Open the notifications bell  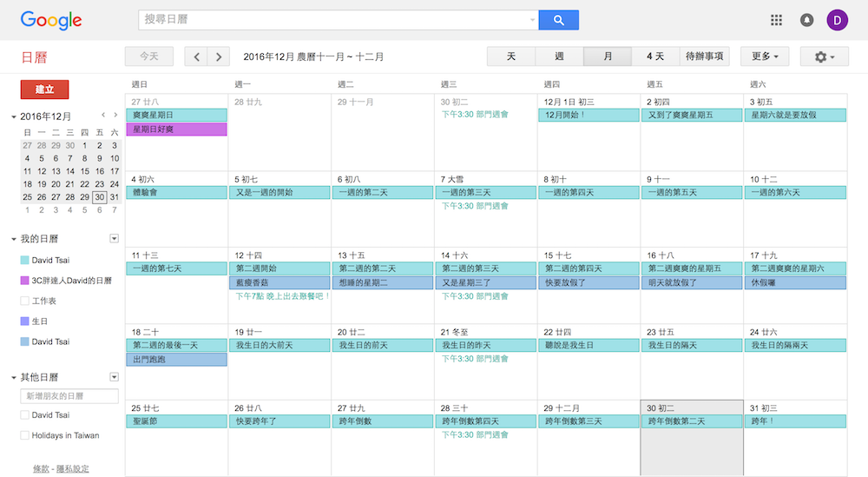[807, 20]
